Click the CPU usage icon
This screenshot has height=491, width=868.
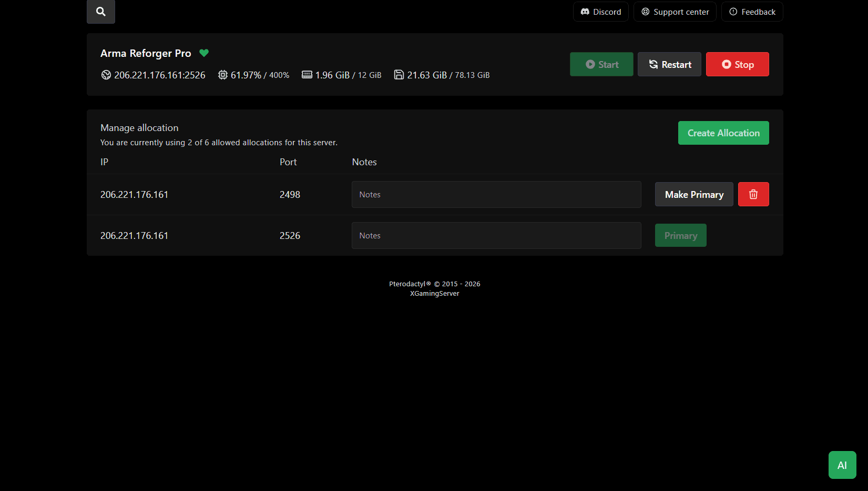[x=223, y=75]
